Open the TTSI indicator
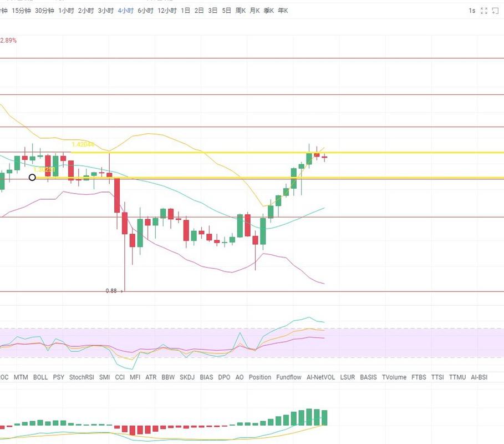The image size is (504, 444). pos(437,377)
